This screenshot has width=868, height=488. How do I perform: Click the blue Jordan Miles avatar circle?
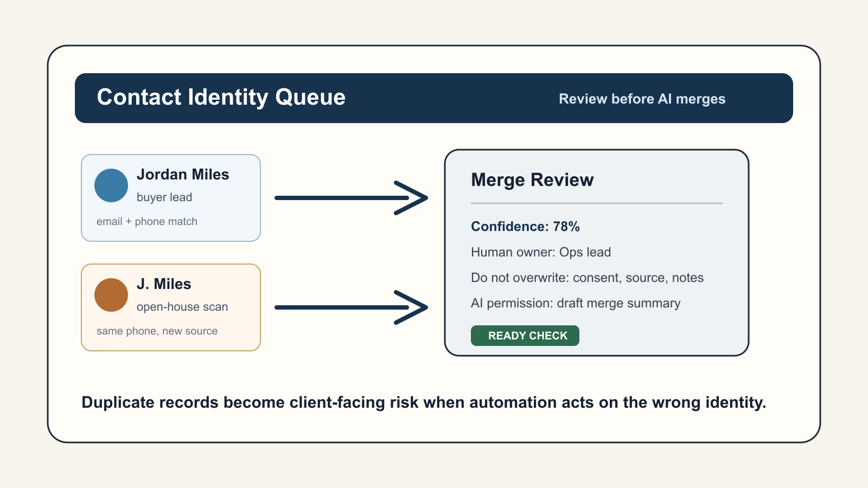click(x=111, y=185)
